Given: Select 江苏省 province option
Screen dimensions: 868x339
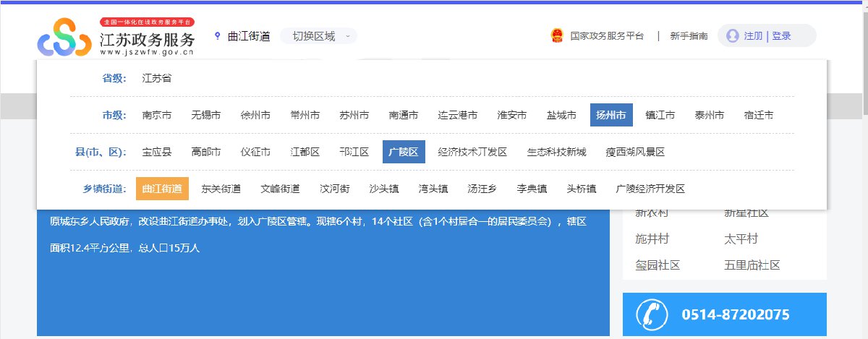Looking at the screenshot, I should 157,78.
